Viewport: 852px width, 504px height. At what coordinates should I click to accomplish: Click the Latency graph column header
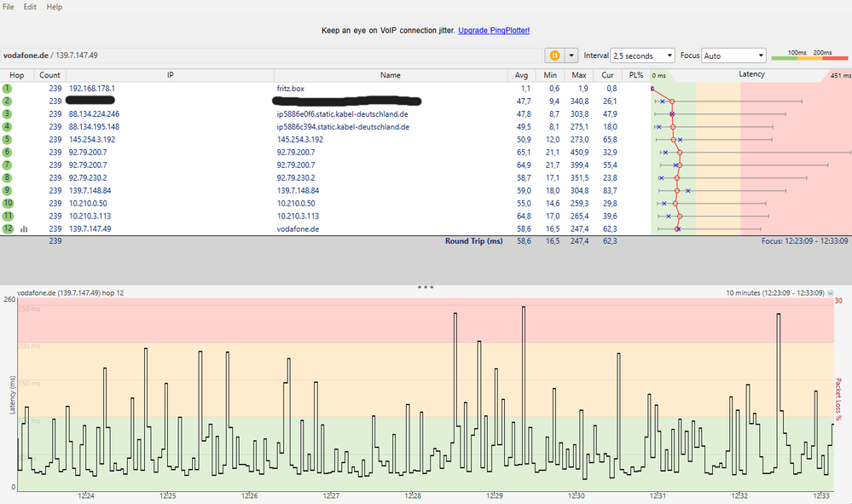[751, 75]
